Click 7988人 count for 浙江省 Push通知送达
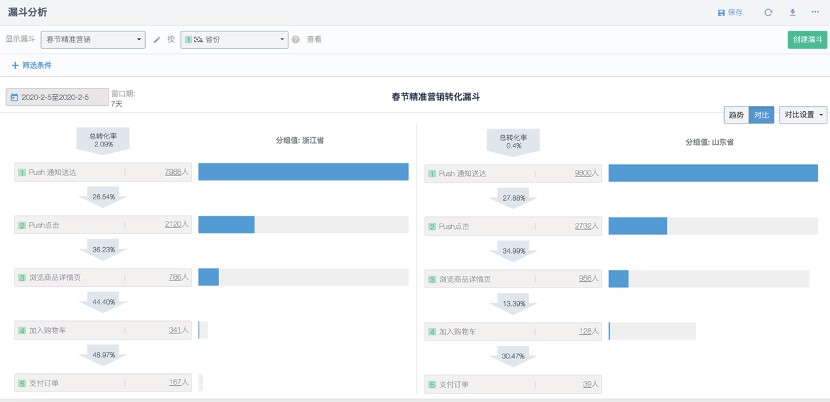This screenshot has height=402, width=830. (176, 172)
